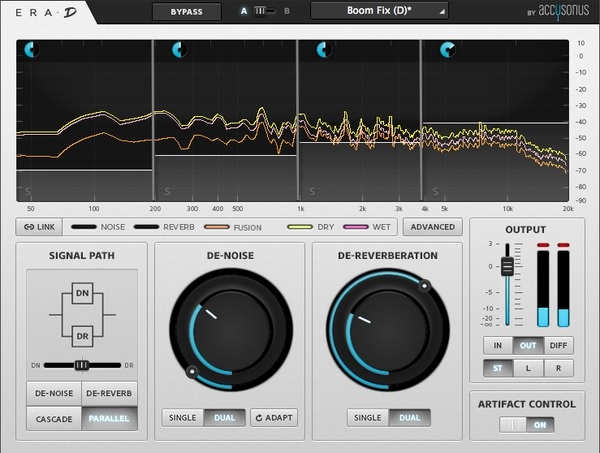Click the third band's blue dial icon
This screenshot has width=600, height=453.
tap(325, 50)
